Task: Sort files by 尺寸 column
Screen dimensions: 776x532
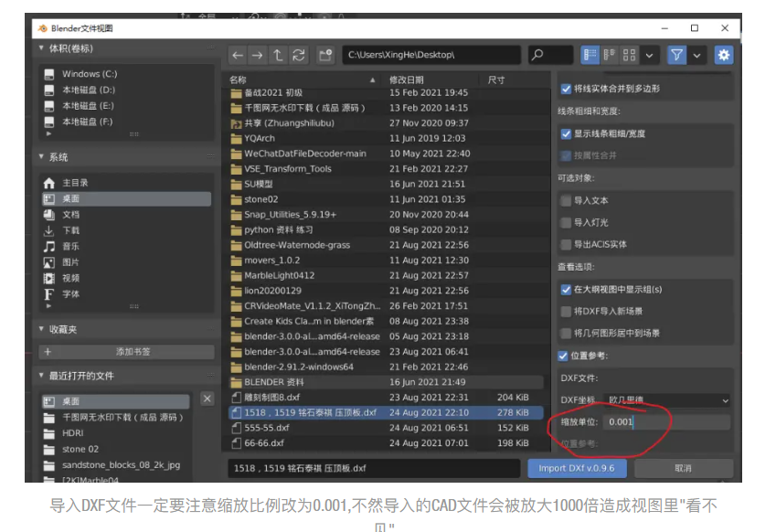Action: tap(515, 80)
